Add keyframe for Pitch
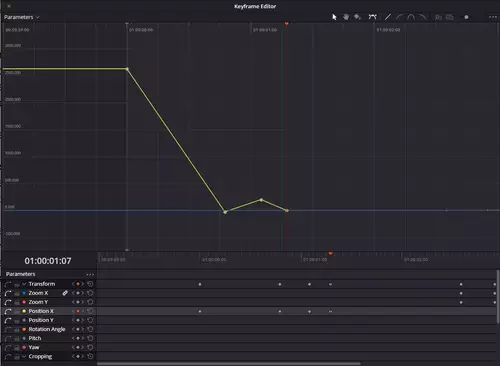The image size is (500, 366). click(x=78, y=338)
